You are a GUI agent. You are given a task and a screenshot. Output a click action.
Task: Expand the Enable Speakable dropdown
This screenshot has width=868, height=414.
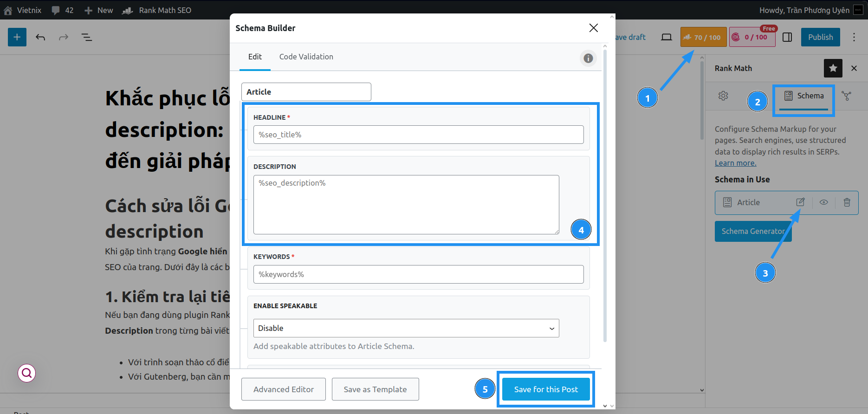tap(406, 328)
